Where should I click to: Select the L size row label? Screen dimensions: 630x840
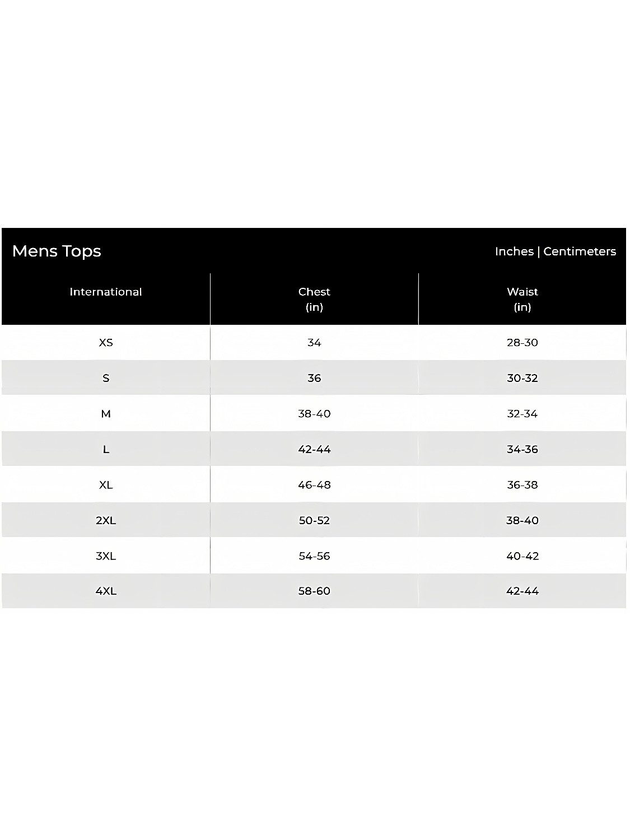(106, 449)
